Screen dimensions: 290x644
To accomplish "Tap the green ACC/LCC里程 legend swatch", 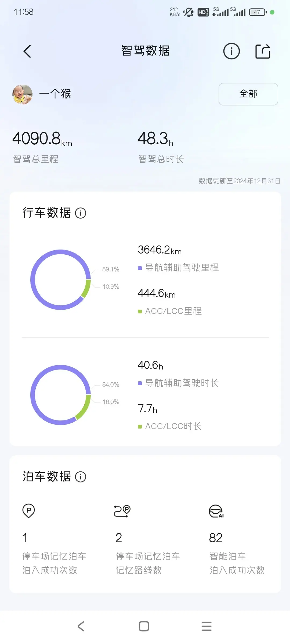I will click(140, 312).
